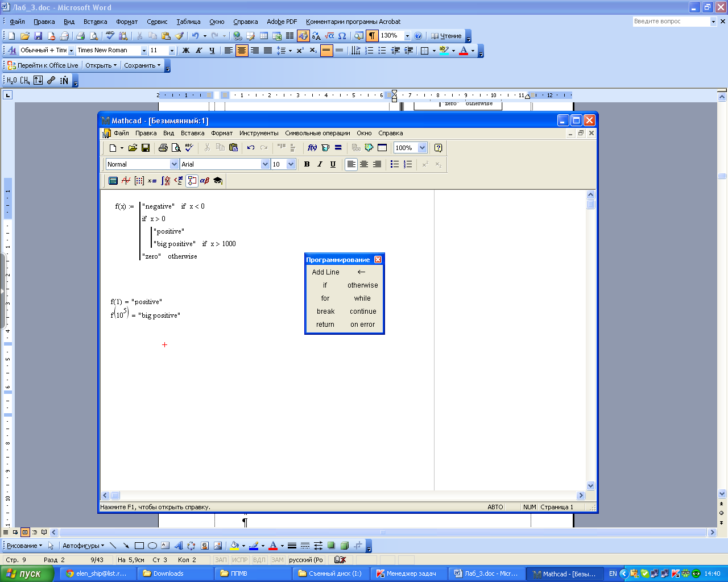The width and height of the screenshot is (728, 582).
Task: Open Word font dropdown Times New Roman
Action: click(144, 51)
